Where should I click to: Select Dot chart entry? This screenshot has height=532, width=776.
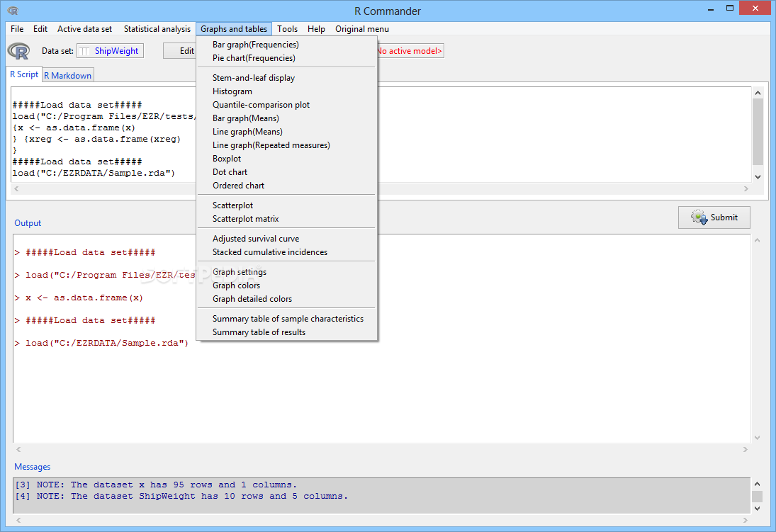point(287,171)
